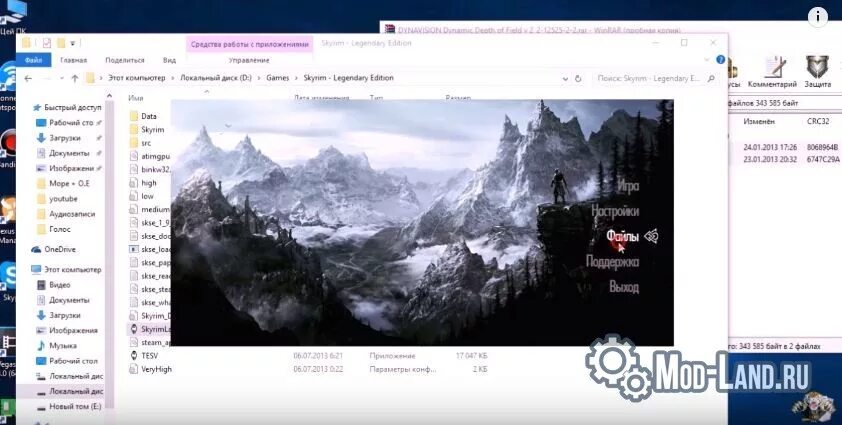842x425 pixels.
Task: Open the youtube folder in quick access
Action: [x=57, y=199]
